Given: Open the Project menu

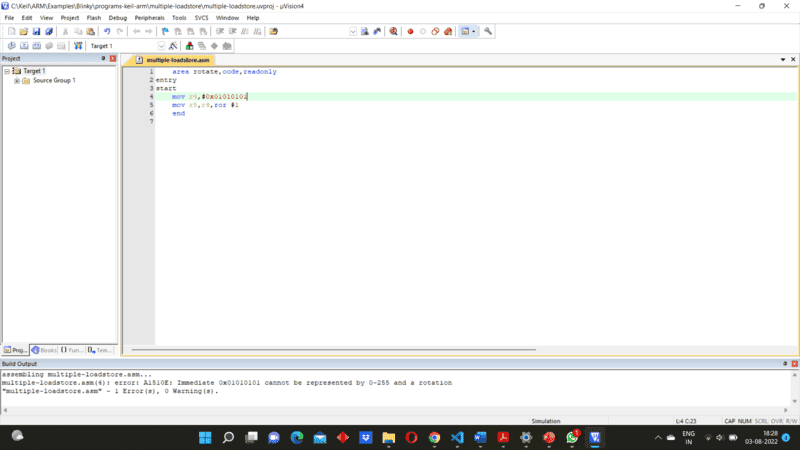Looking at the screenshot, I should click(x=70, y=18).
